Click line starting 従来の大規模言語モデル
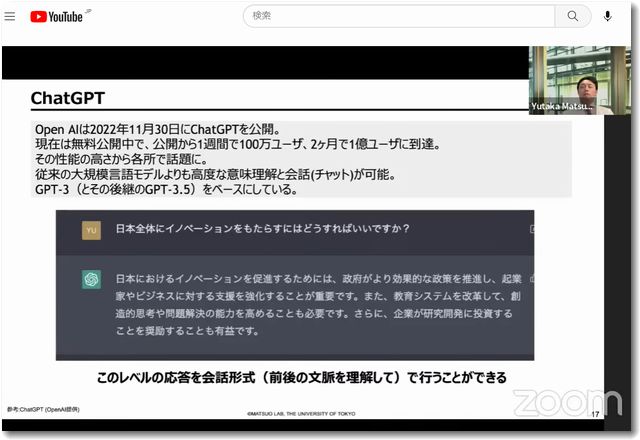 pos(216,174)
